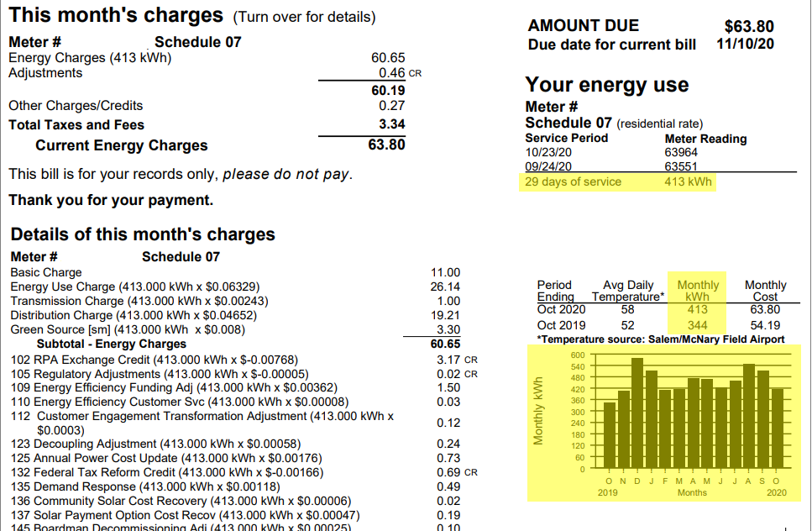Click the Monthly Cost column header
This screenshot has height=531, width=812.
point(765,291)
